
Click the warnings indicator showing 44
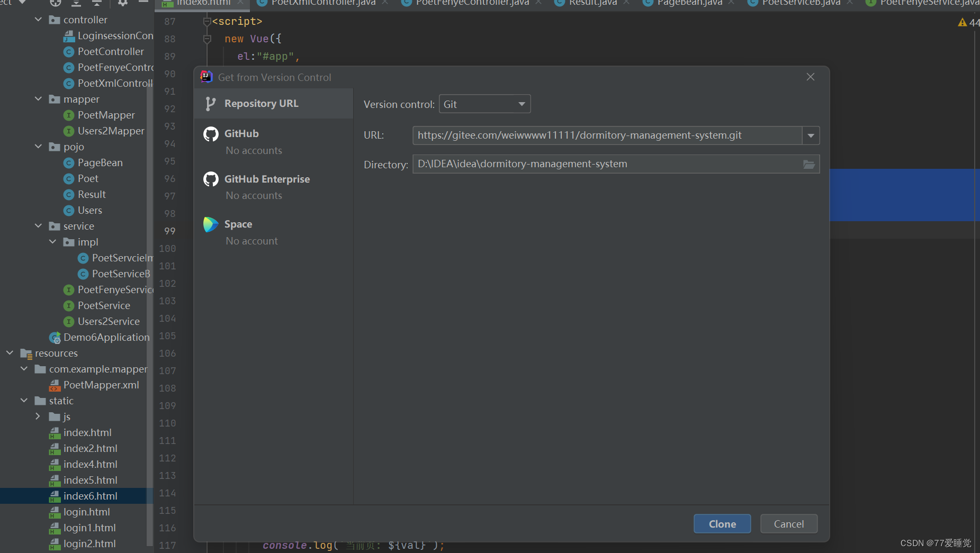coord(968,22)
